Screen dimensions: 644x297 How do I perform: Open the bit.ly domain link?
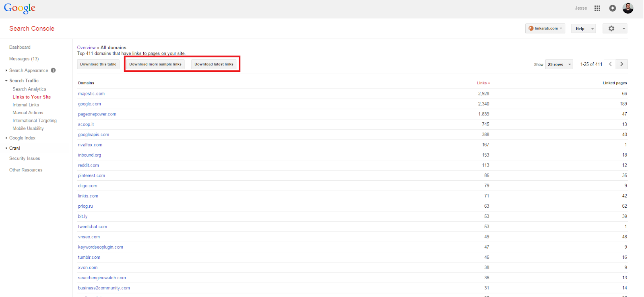click(x=83, y=217)
